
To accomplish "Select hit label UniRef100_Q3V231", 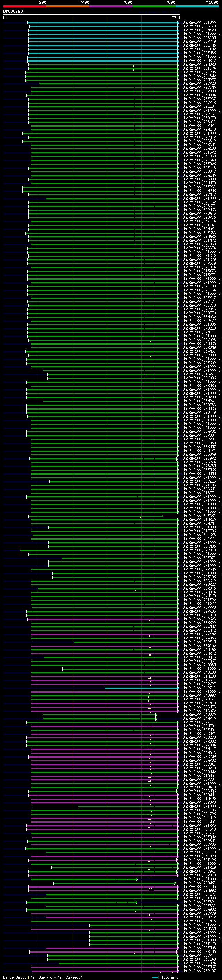I will click(x=199, y=439).
